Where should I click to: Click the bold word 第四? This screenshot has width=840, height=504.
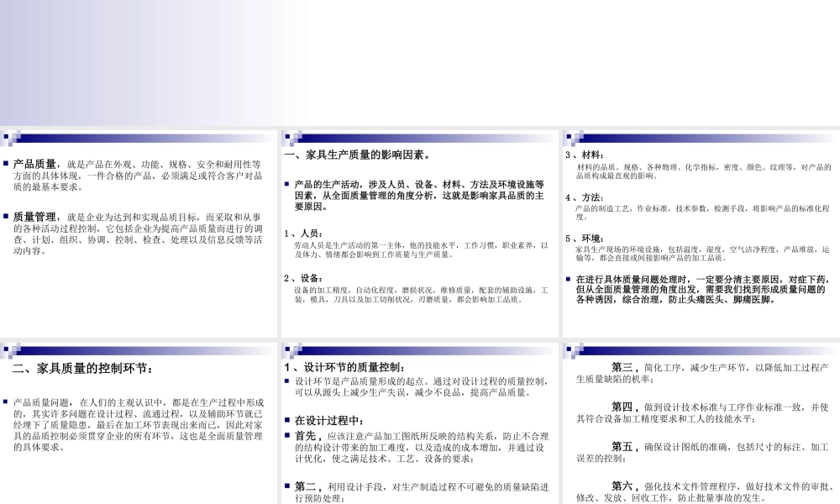point(623,407)
